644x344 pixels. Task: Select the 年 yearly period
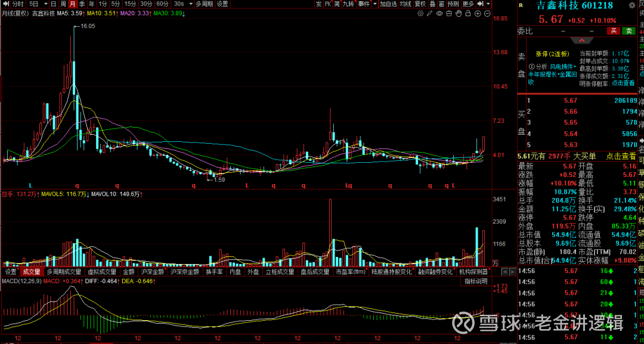click(x=92, y=4)
